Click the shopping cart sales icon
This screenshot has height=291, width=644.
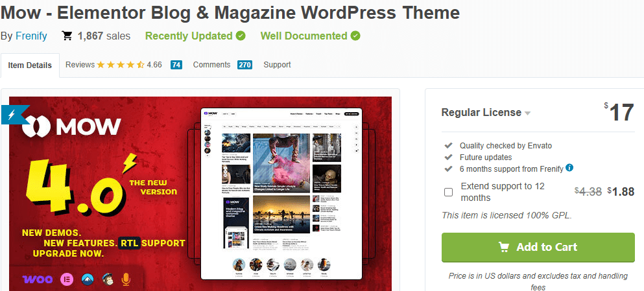pos(67,36)
